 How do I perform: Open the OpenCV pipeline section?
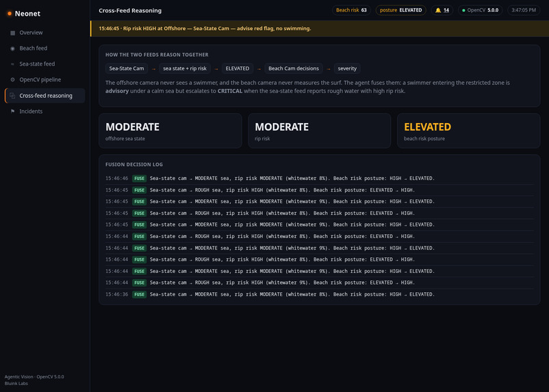pyautogui.click(x=44, y=80)
